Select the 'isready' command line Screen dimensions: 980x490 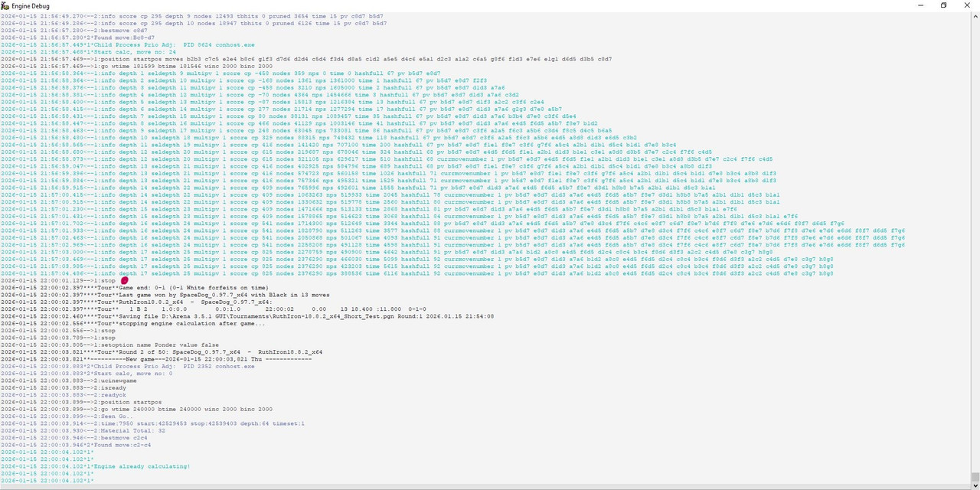tap(64, 387)
